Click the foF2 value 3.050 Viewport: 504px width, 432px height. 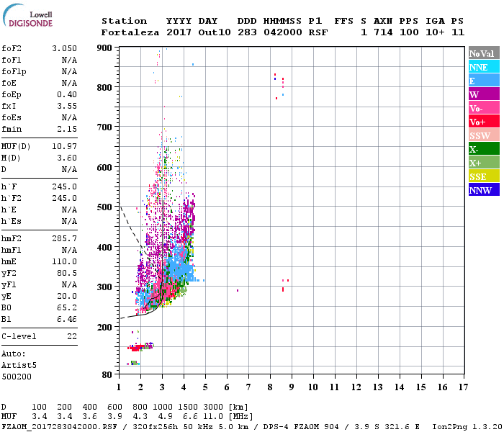(x=64, y=48)
